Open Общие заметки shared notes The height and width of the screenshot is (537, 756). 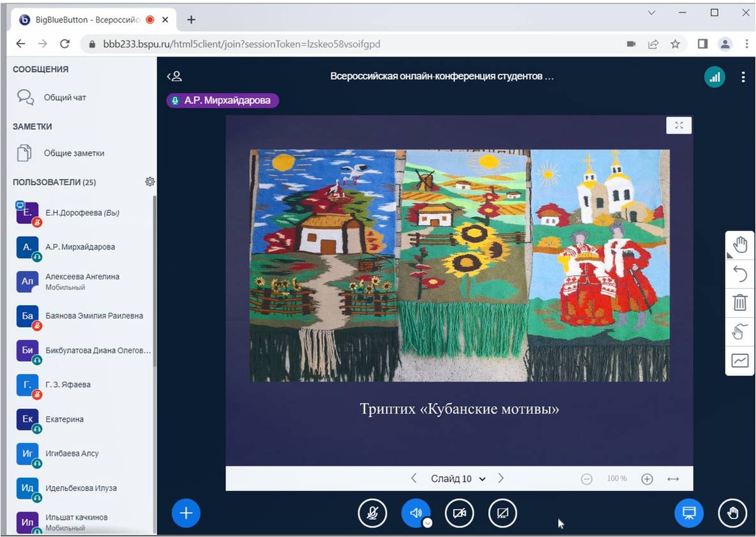73,153
